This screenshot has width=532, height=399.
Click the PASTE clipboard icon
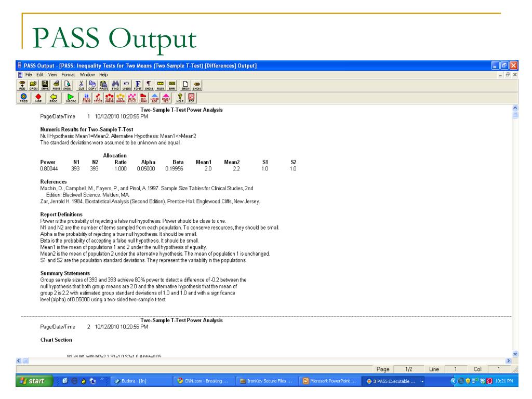tap(103, 85)
